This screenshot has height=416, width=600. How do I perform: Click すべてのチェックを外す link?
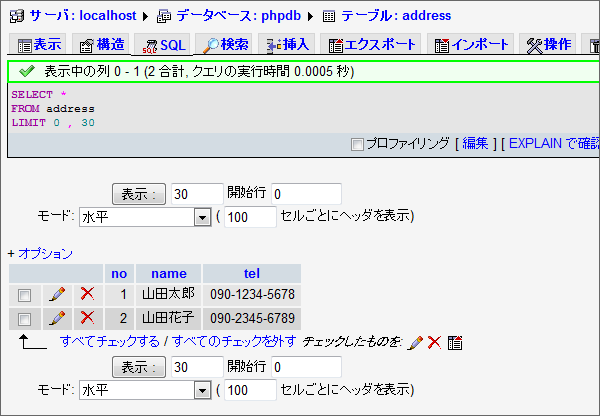(x=234, y=341)
